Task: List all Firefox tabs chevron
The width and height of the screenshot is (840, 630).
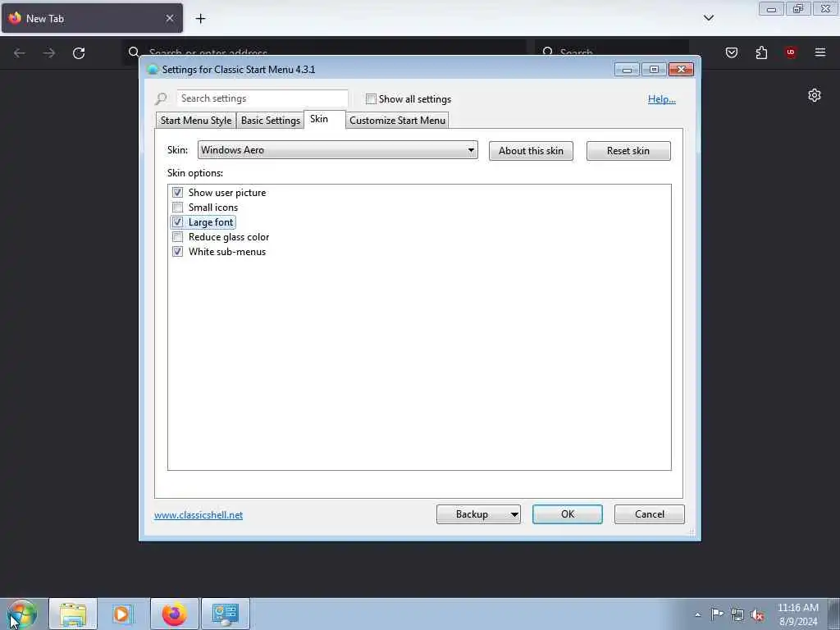Action: tap(709, 18)
